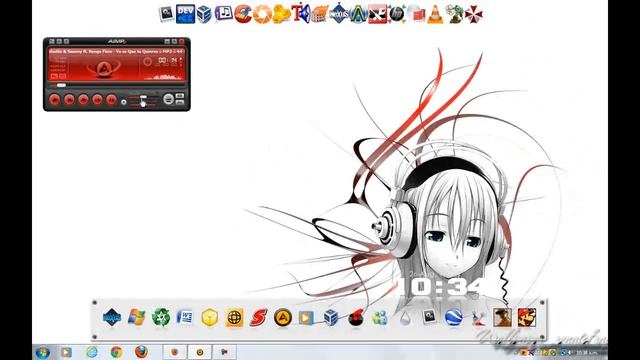Launch the red S icon in bottom dock
The height and width of the screenshot is (360, 640).
258,318
